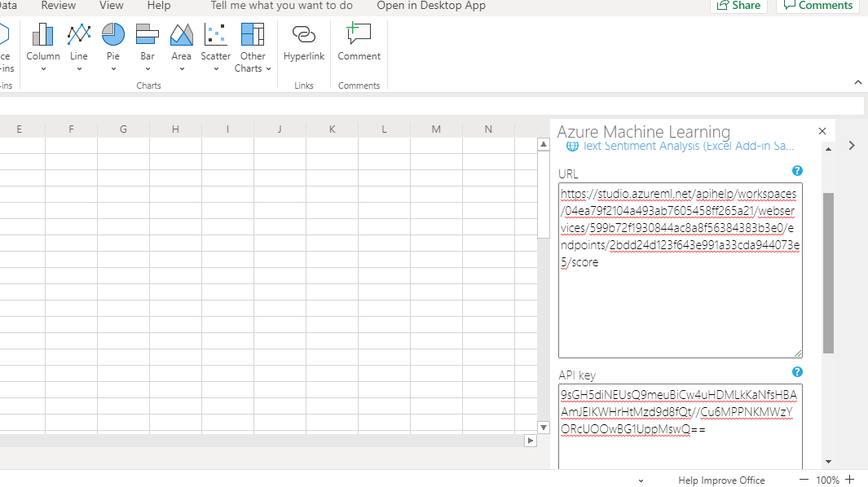The width and height of the screenshot is (868, 487).
Task: Zoom out with the minus button
Action: [x=804, y=480]
